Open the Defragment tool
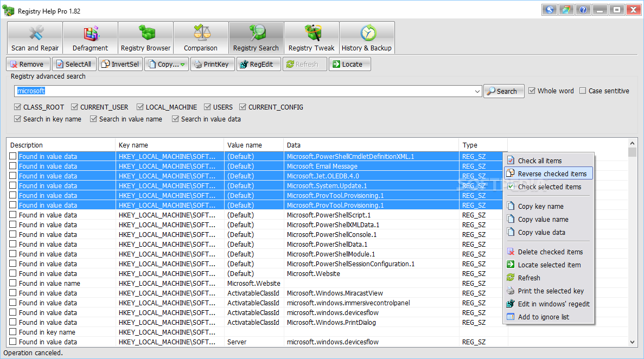The image size is (644, 359). click(91, 38)
